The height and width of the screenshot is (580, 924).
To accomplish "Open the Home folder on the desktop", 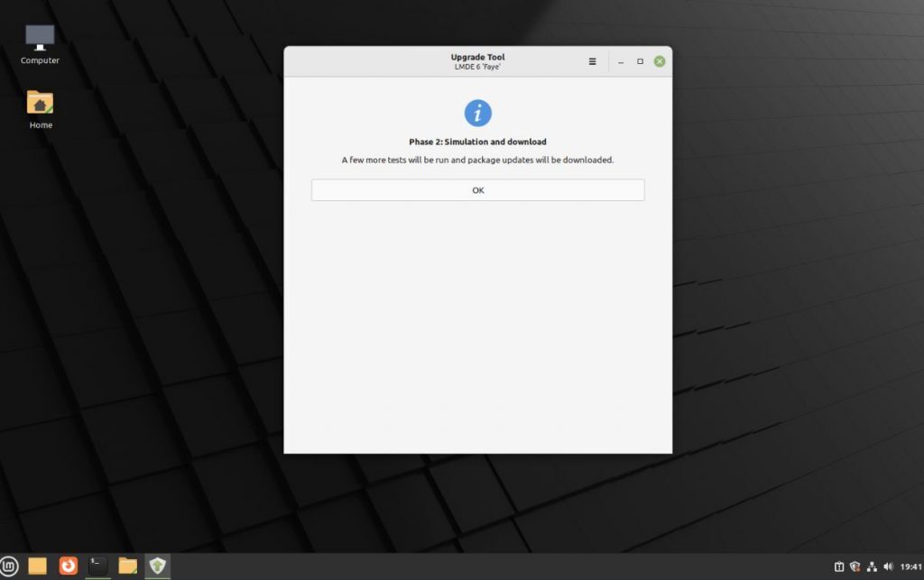I will tap(39, 102).
